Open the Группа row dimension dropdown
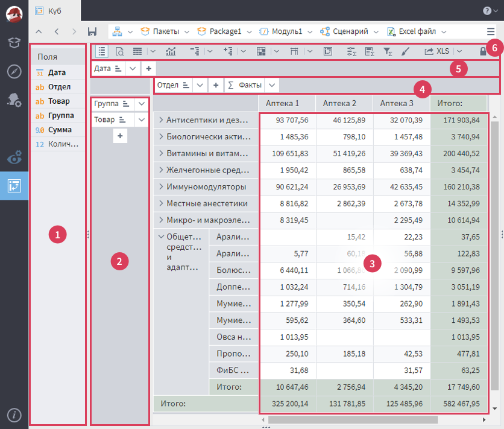This screenshot has width=504, height=429. pyautogui.click(x=142, y=104)
